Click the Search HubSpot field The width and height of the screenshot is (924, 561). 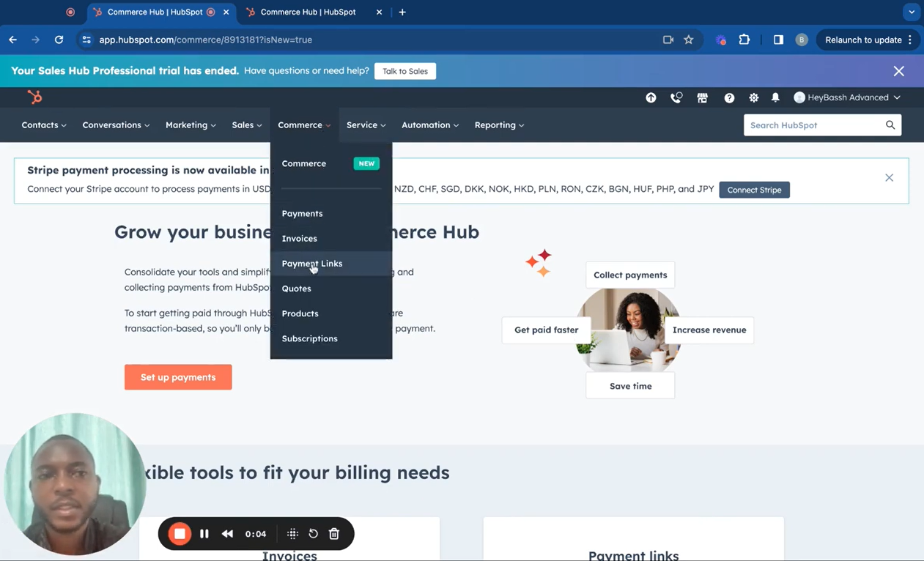813,125
